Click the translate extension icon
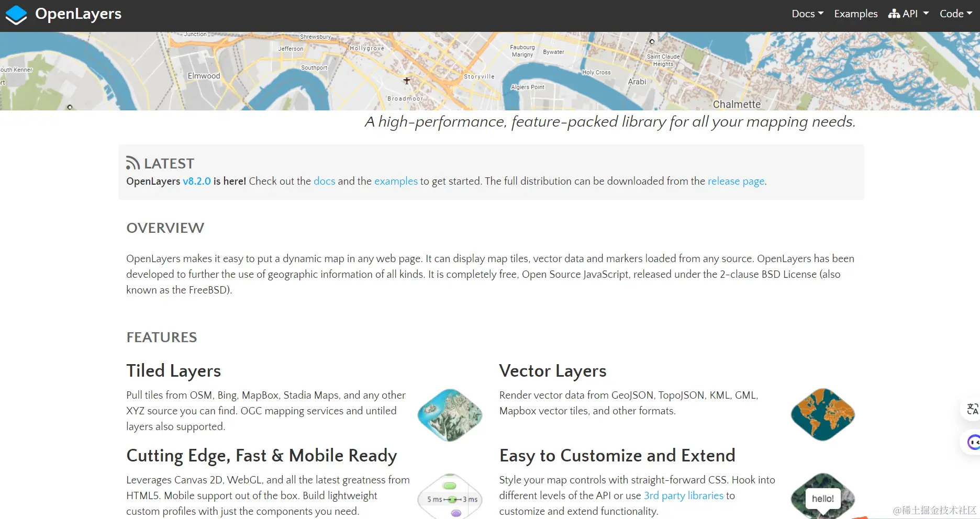Viewport: 980px width, 519px height. click(x=972, y=409)
